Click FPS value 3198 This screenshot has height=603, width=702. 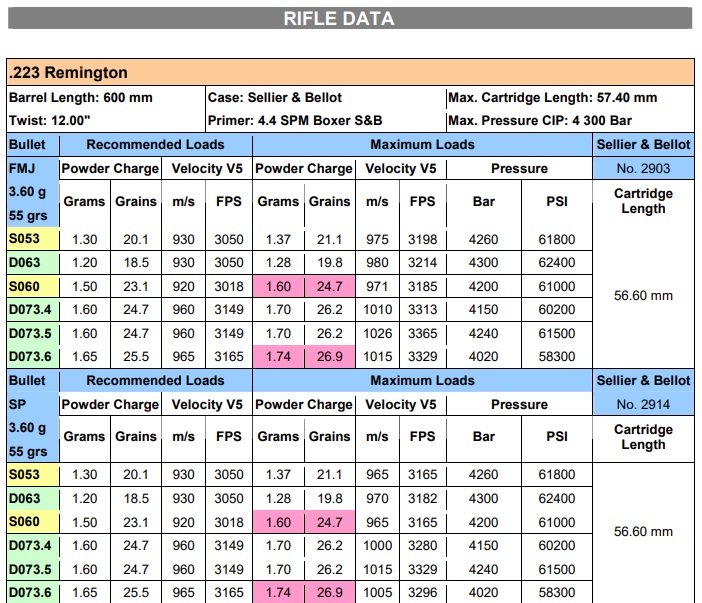point(422,239)
